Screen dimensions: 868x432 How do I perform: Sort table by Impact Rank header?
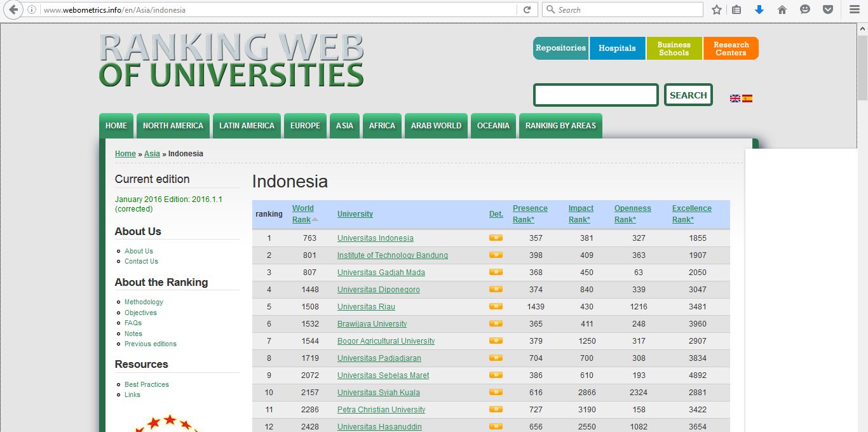click(x=581, y=214)
